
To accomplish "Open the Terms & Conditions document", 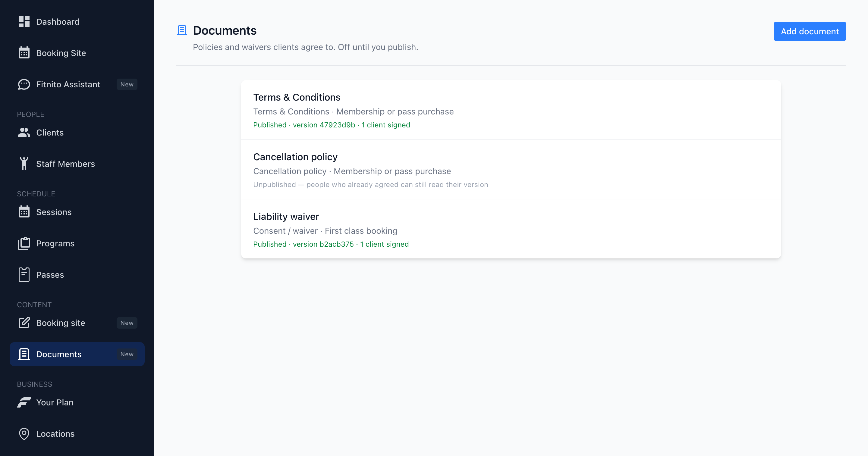I will click(x=511, y=110).
